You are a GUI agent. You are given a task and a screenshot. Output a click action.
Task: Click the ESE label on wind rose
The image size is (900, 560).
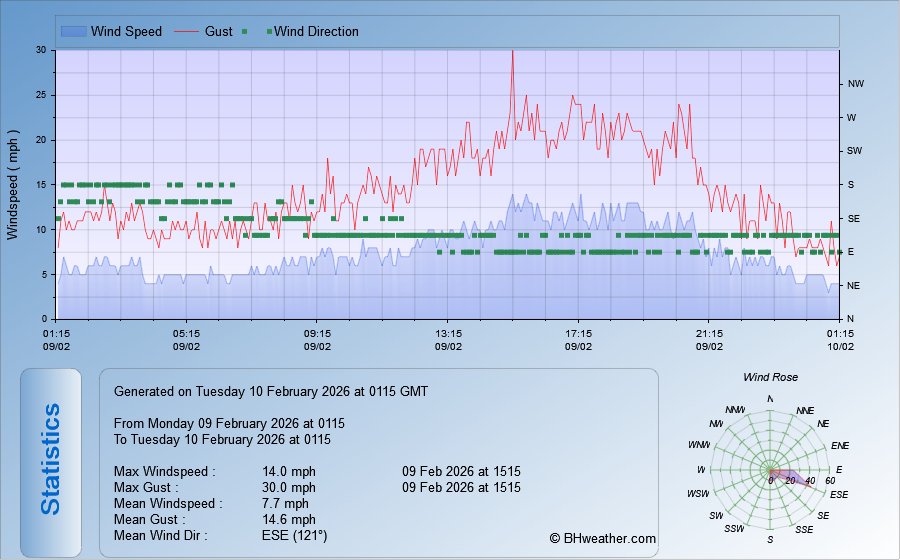(x=839, y=494)
